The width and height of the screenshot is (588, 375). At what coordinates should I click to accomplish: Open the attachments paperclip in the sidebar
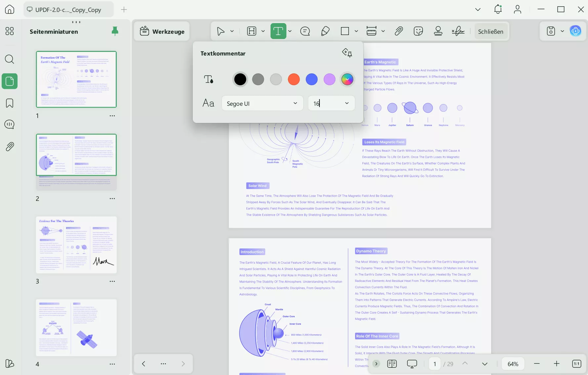click(x=10, y=146)
